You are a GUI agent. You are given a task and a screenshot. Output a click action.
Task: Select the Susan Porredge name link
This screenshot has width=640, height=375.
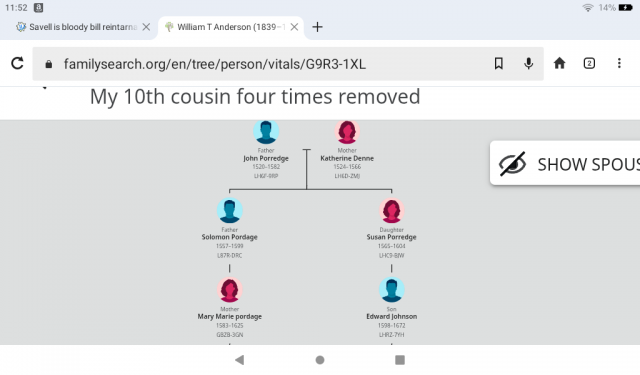click(391, 237)
